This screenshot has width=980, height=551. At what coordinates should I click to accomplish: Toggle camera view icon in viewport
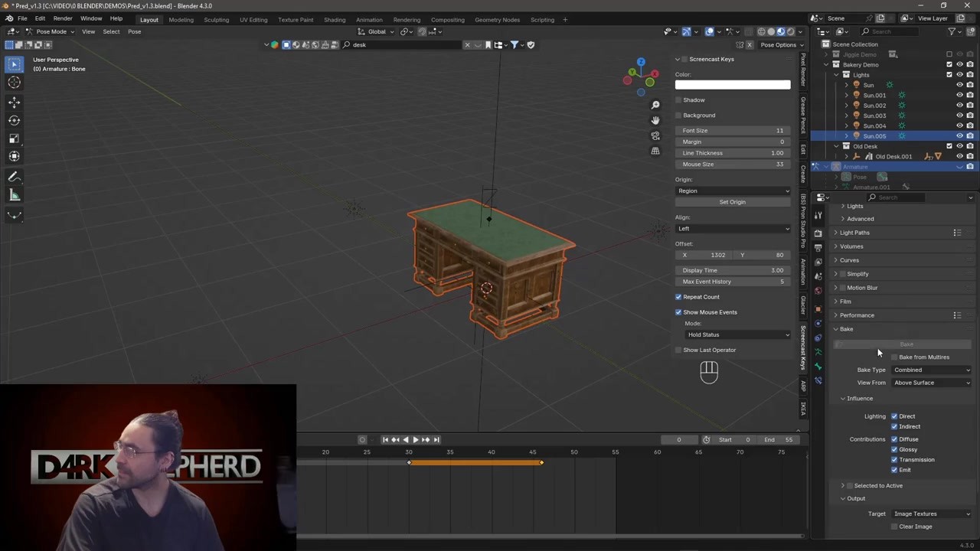click(x=655, y=135)
